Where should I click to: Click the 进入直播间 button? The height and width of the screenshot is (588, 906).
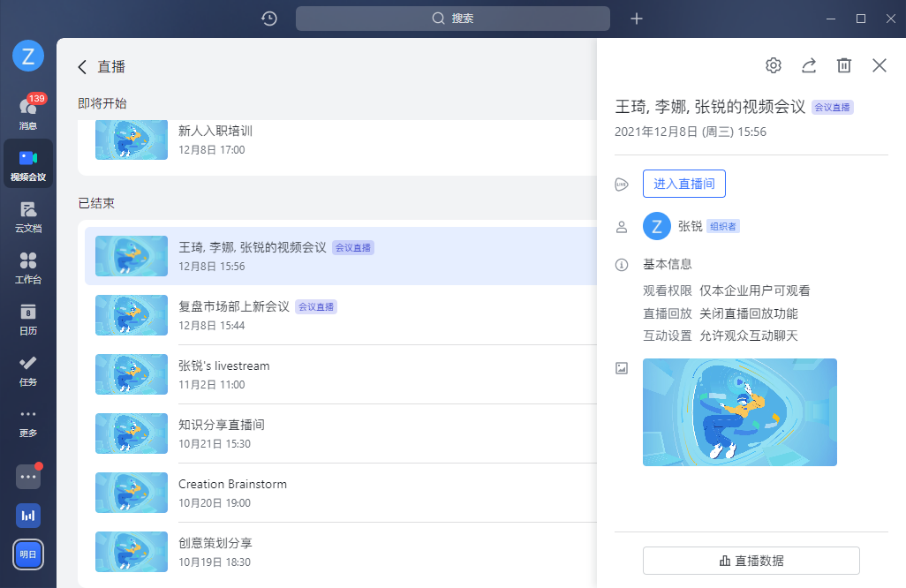click(684, 184)
